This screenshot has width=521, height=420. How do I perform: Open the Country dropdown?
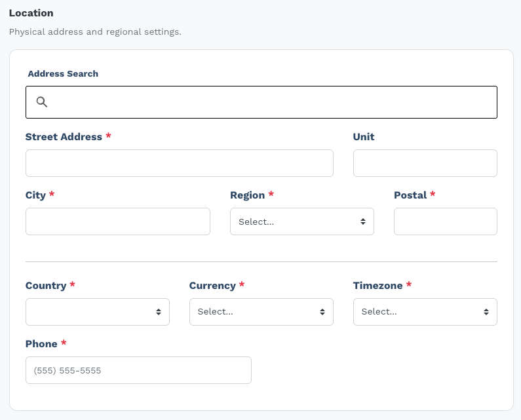click(98, 312)
